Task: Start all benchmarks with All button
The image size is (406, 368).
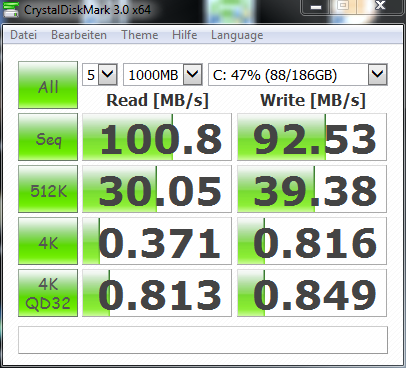Action: [48, 85]
